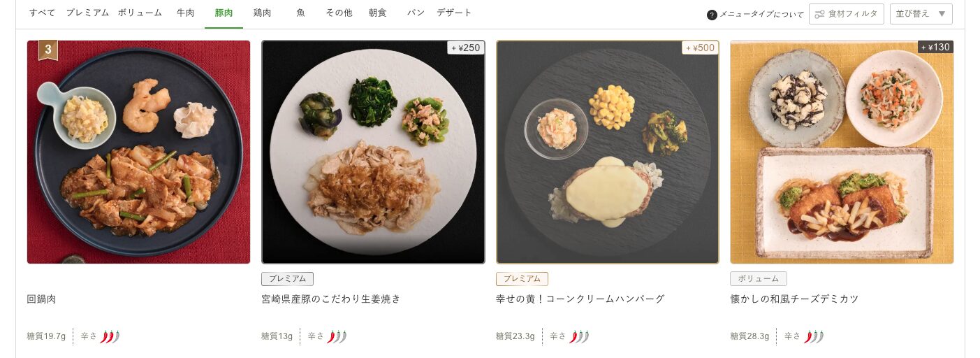
Task: Show all menus via すべて tab
Action: pos(42,13)
